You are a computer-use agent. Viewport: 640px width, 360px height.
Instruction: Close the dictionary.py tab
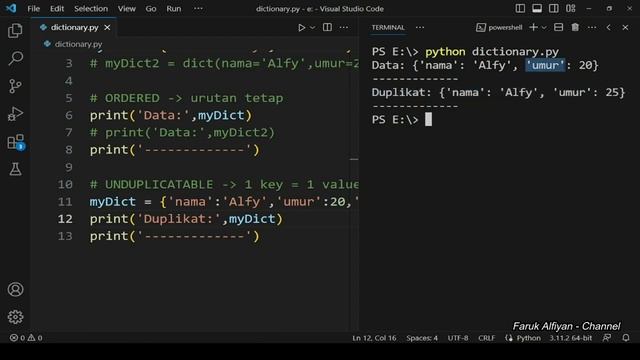(x=107, y=27)
